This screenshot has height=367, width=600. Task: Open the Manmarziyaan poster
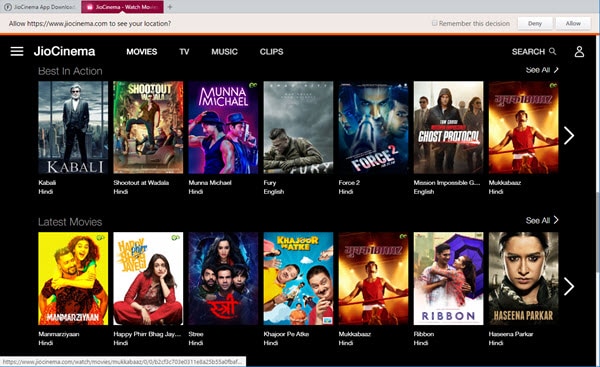pos(73,279)
